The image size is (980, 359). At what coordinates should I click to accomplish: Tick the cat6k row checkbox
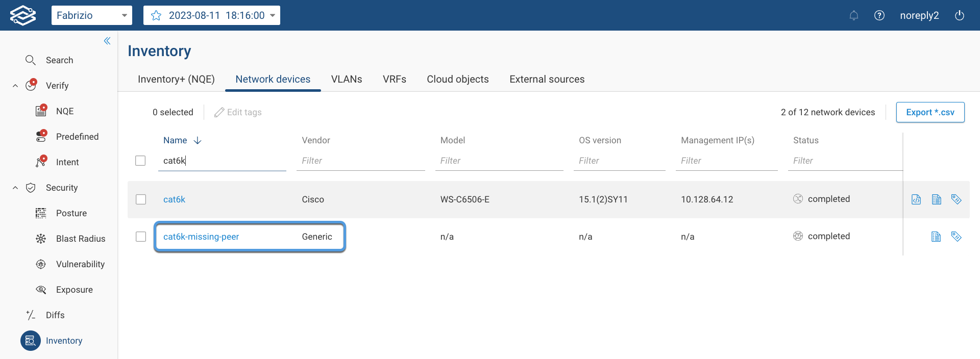pos(141,199)
